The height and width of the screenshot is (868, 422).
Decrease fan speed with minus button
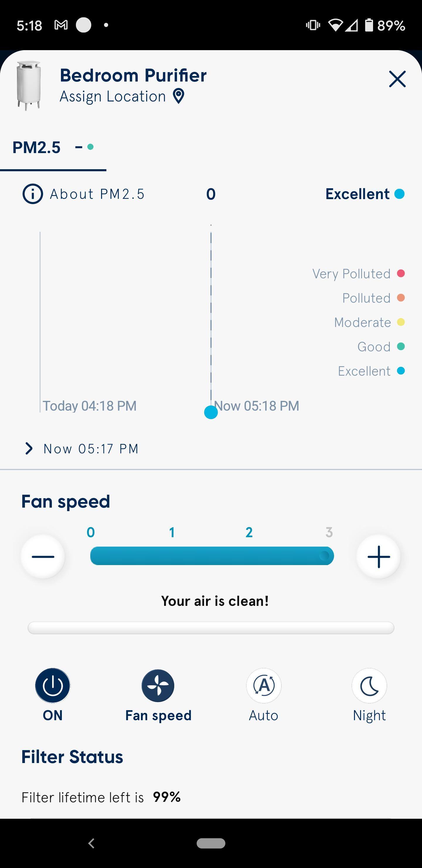43,556
